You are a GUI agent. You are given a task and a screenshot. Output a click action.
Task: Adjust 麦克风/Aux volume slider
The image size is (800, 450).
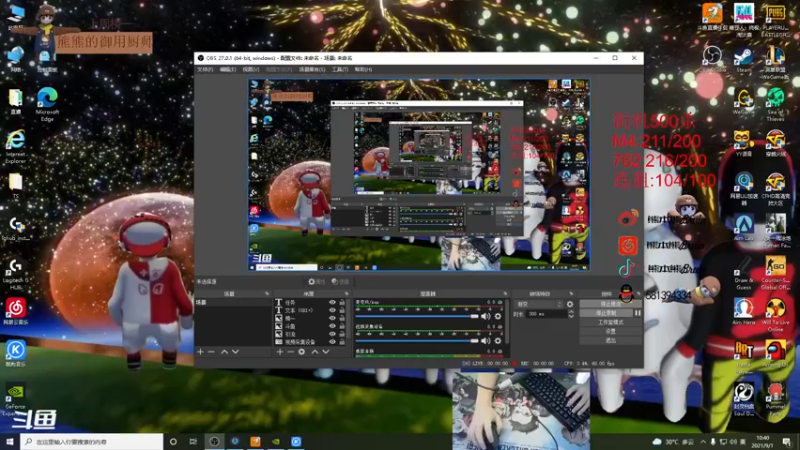[417, 316]
